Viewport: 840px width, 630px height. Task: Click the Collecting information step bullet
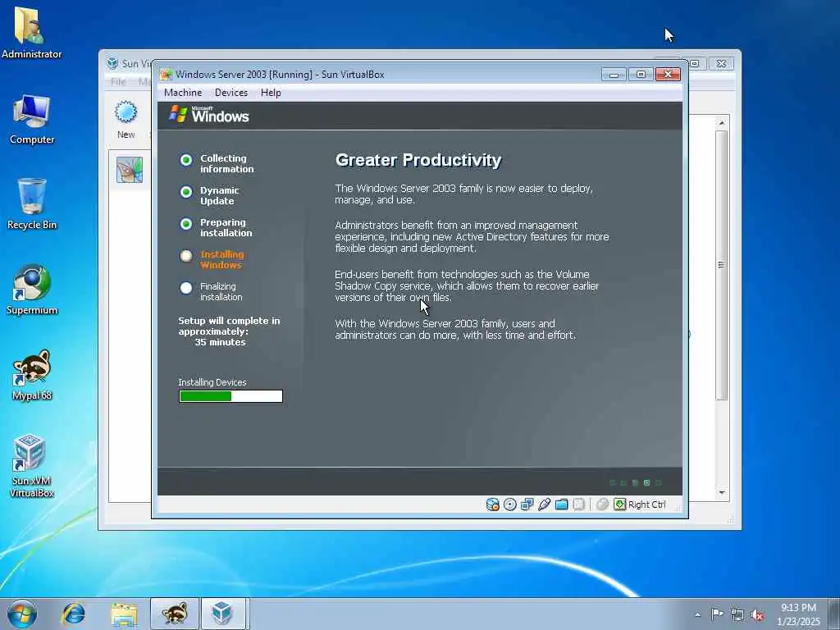(186, 160)
